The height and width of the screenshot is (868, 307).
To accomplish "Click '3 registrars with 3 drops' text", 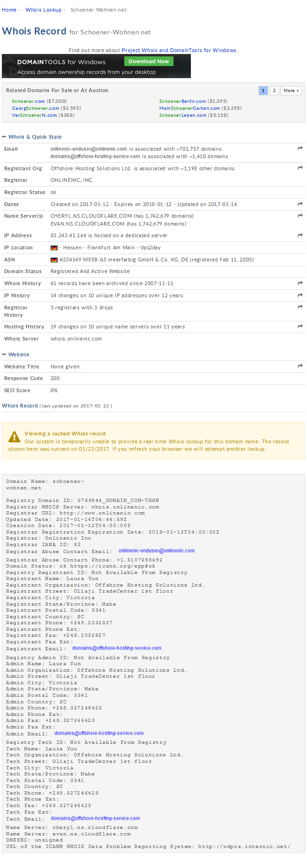I will (82, 307).
